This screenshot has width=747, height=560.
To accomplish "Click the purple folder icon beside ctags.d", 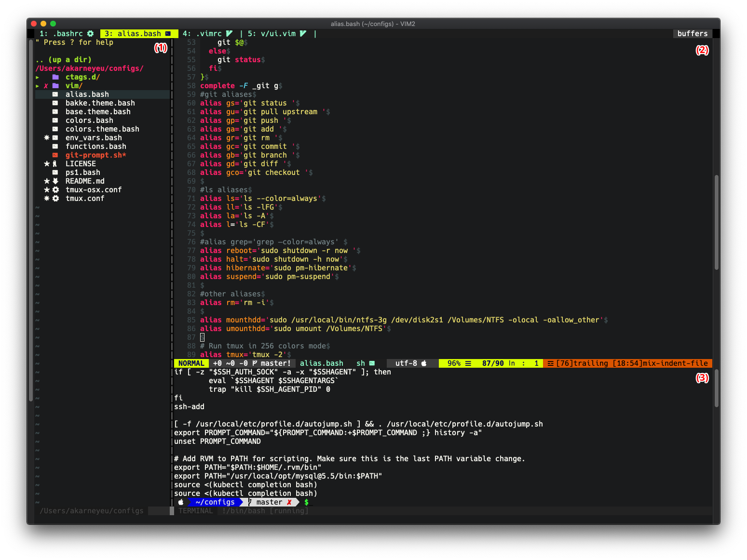I will [55, 77].
